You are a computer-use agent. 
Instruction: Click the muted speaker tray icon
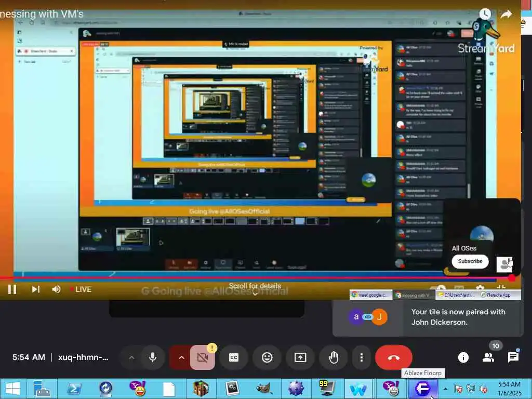click(483, 389)
